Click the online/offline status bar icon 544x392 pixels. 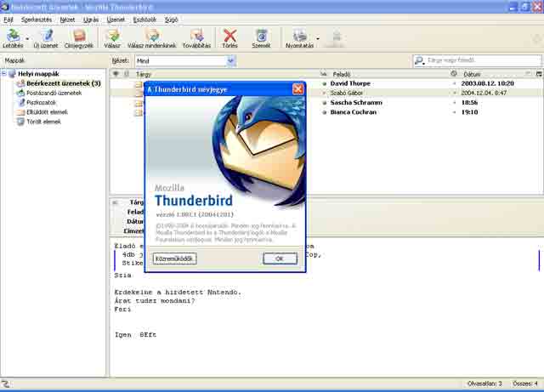tap(5, 383)
